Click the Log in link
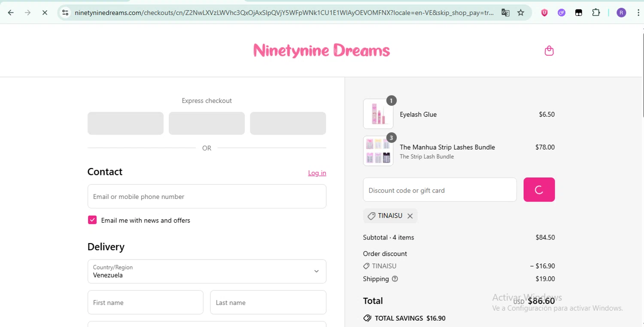Screen dimensions: 644x327 [317, 173]
